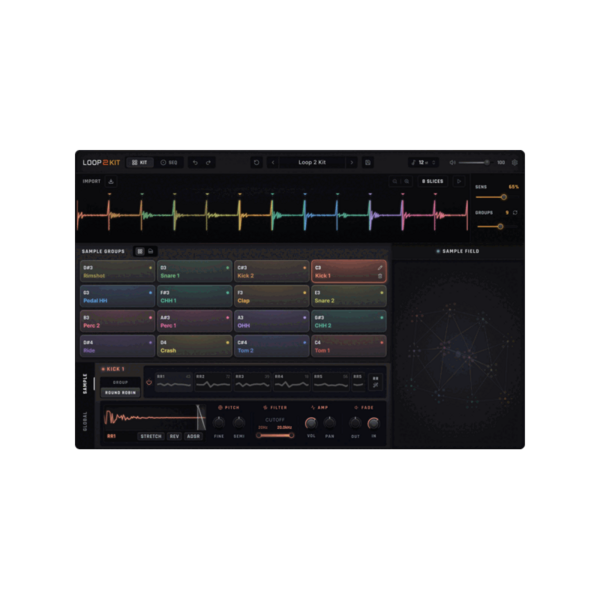Click the VOL knob in AMP
The height and width of the screenshot is (600, 600).
[311, 423]
